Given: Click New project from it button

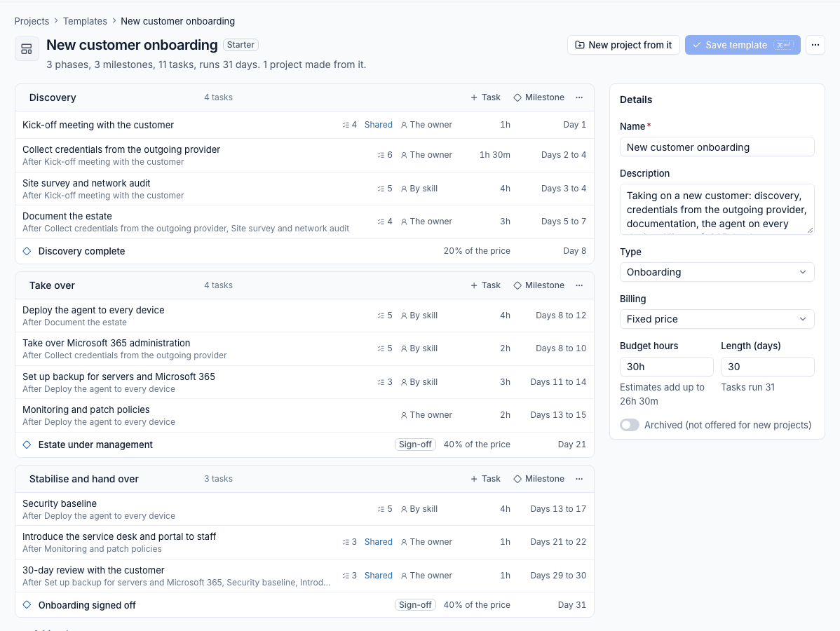Looking at the screenshot, I should [x=623, y=45].
